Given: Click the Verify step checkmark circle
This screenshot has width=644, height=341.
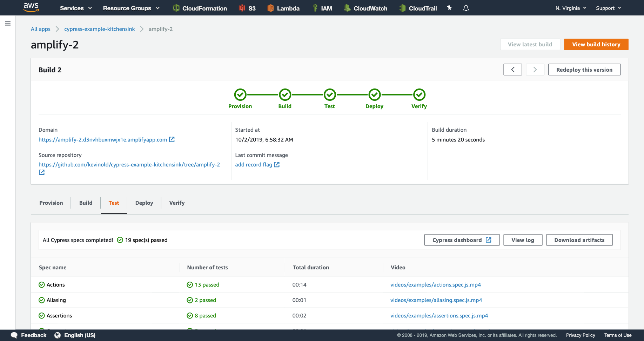Looking at the screenshot, I should pos(419,94).
